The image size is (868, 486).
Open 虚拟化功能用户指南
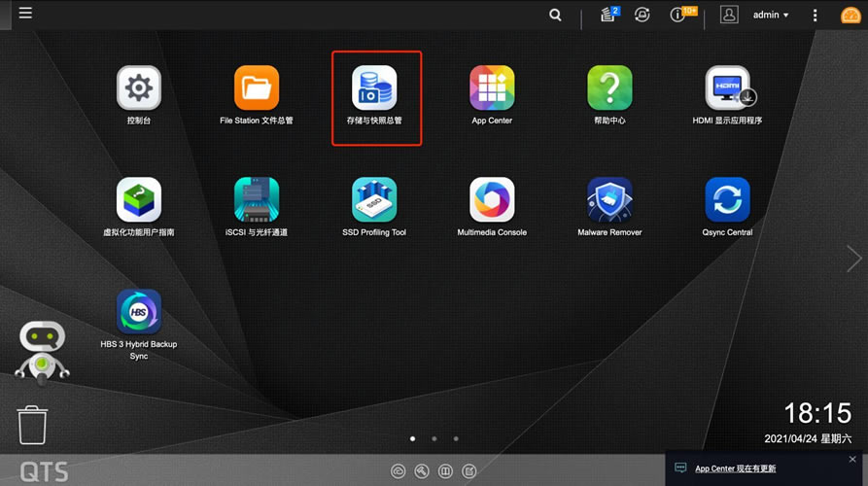138,200
